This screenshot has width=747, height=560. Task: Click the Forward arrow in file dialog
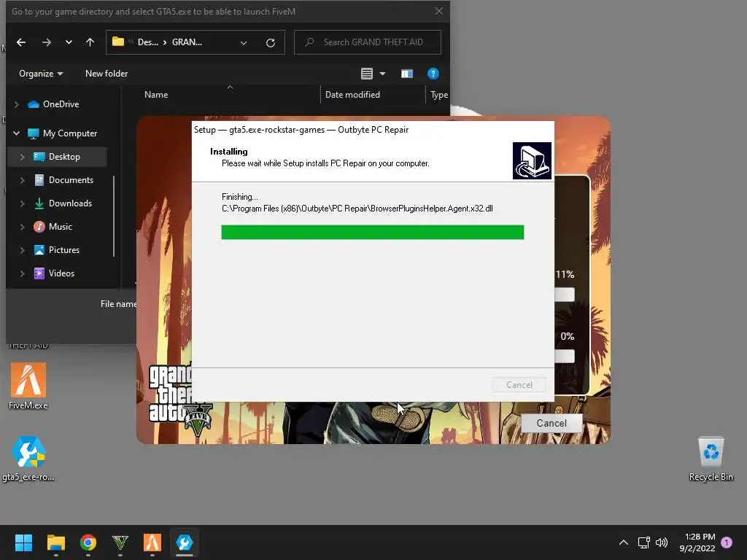click(46, 42)
